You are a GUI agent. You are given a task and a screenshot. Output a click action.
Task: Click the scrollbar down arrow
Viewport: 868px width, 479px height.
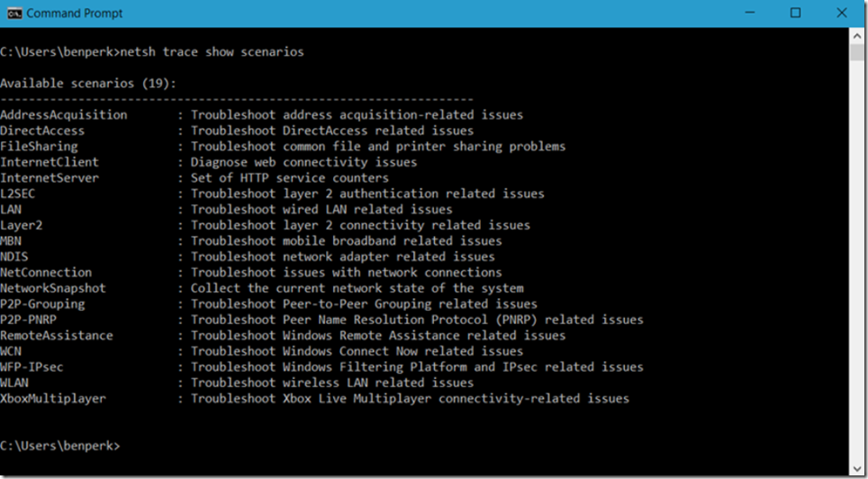857,468
